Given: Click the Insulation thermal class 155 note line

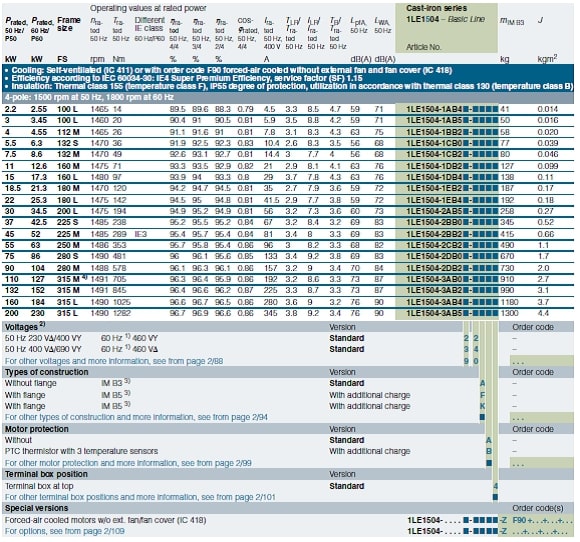Looking at the screenshot, I should pyautogui.click(x=290, y=86).
